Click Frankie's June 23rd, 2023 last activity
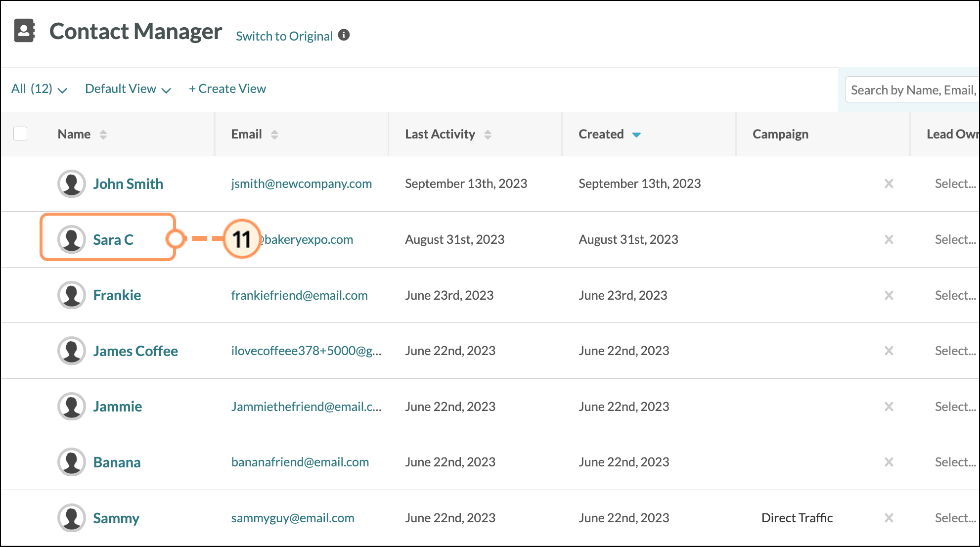 pos(449,295)
